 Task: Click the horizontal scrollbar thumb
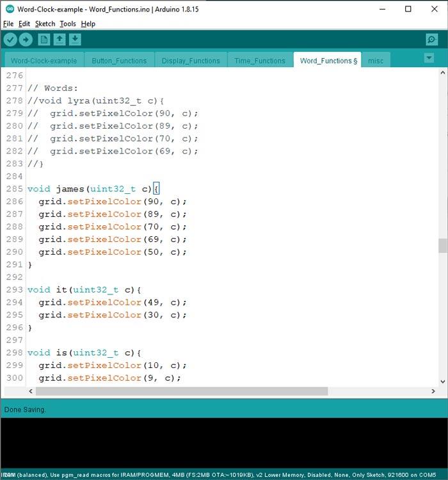click(182, 391)
